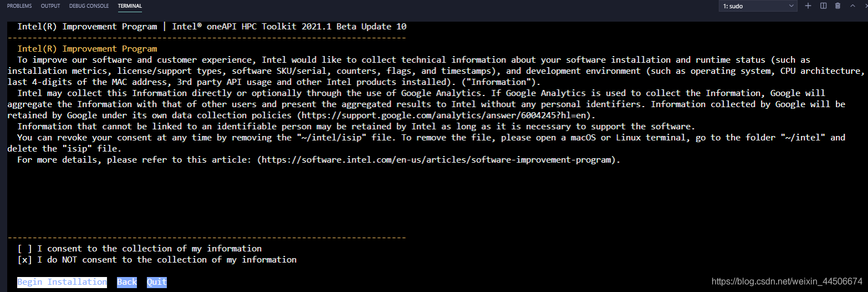Close the panel with the X icon
This screenshot has height=292, width=868.
[x=865, y=6]
